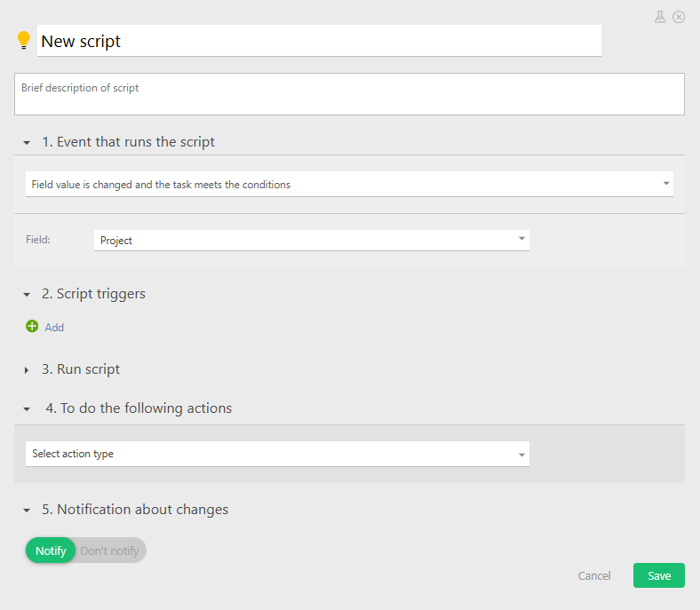Click the green plus Add icon

[32, 327]
